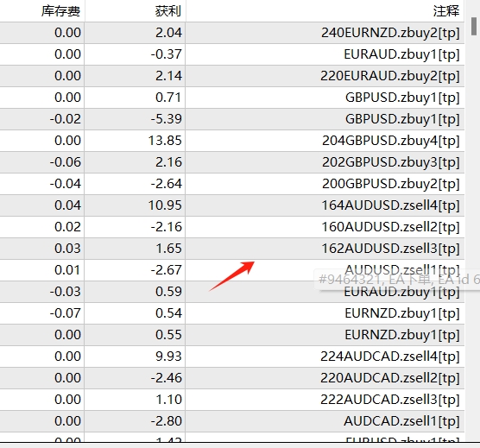Viewport: 480px width, 448px height.
Task: Select swap fee value -0.06
Action: [66, 162]
